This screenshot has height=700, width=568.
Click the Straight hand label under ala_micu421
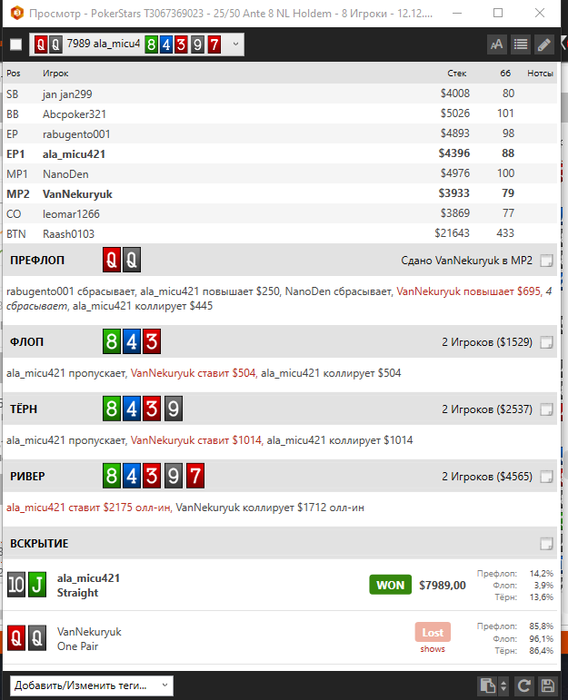tap(78, 593)
